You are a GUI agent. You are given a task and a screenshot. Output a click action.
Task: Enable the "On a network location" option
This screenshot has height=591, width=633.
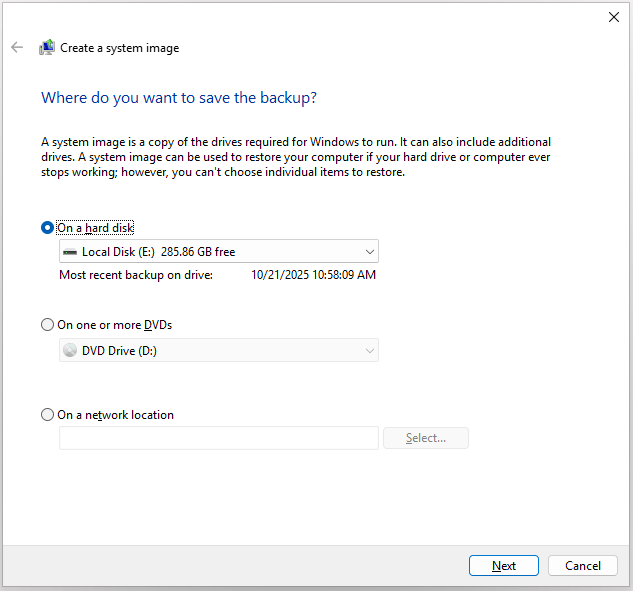[x=48, y=415]
